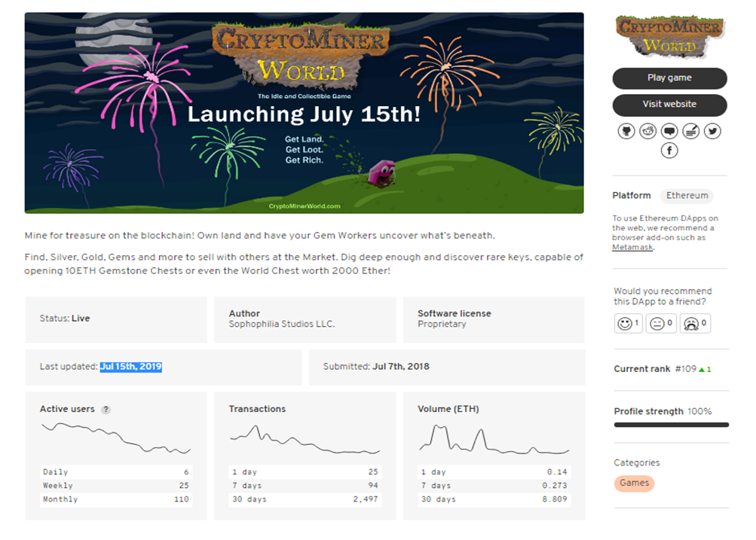The width and height of the screenshot is (756, 540).
Task: Click the Daily active users row
Action: pos(116,472)
